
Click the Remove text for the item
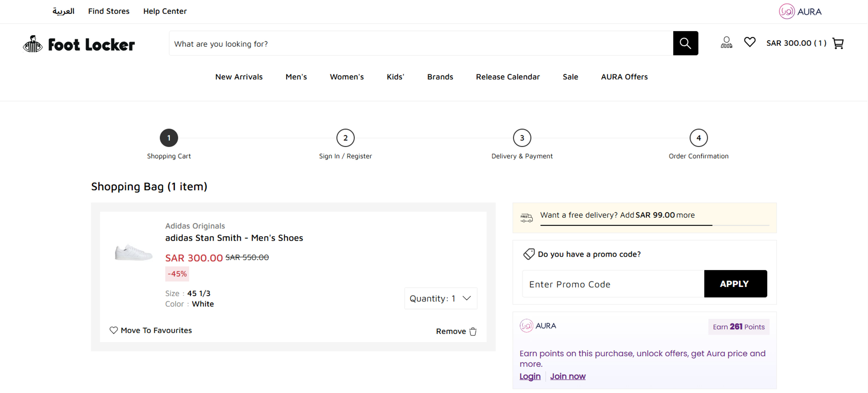point(451,331)
